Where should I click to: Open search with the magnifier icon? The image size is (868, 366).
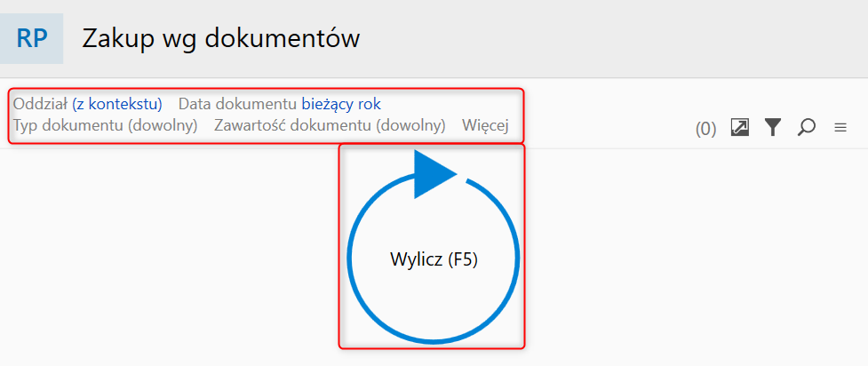coord(807,128)
